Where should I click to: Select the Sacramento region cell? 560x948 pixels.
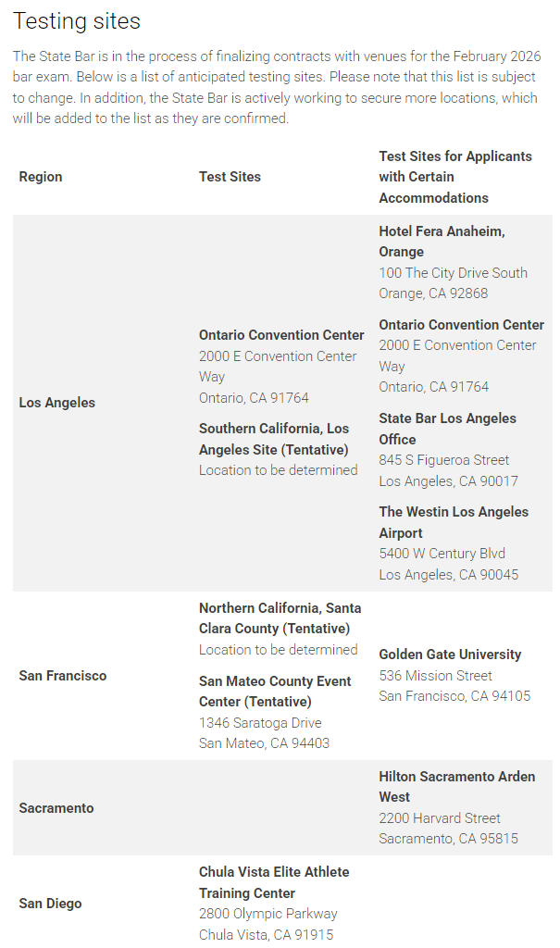pyautogui.click(x=56, y=808)
